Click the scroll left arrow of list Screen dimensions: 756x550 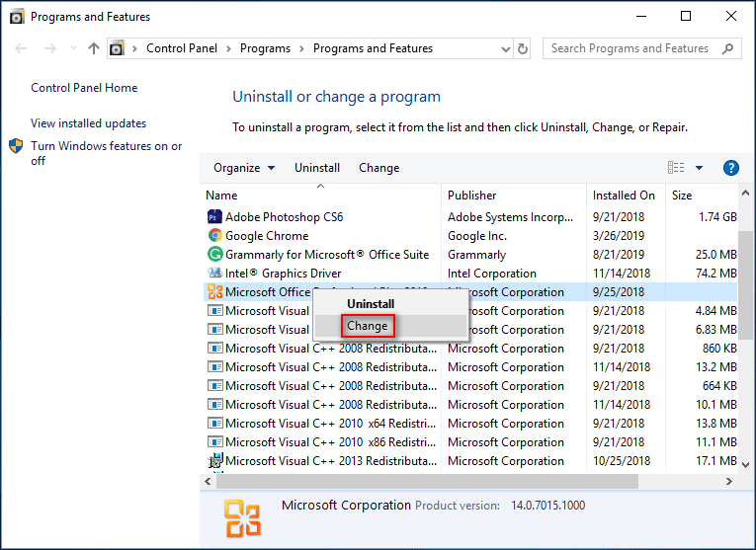point(208,481)
